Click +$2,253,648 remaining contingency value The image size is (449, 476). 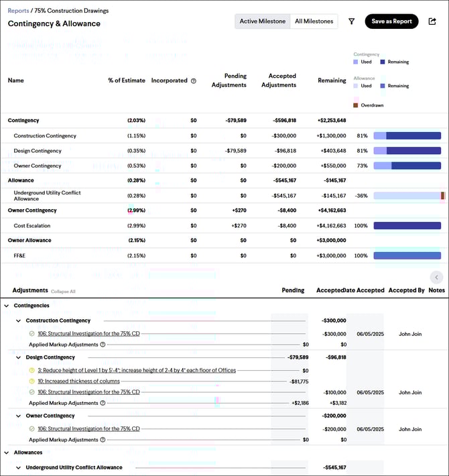(x=332, y=121)
